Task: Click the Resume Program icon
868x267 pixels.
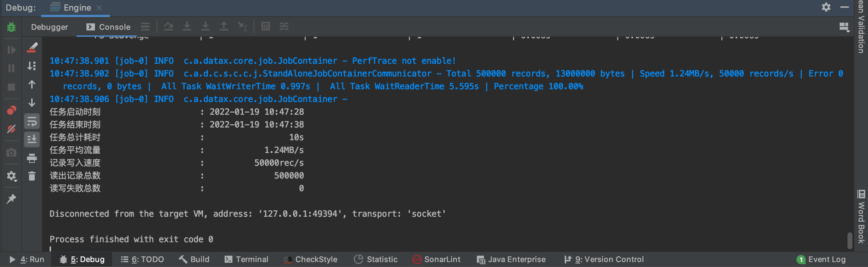Action: (11, 50)
